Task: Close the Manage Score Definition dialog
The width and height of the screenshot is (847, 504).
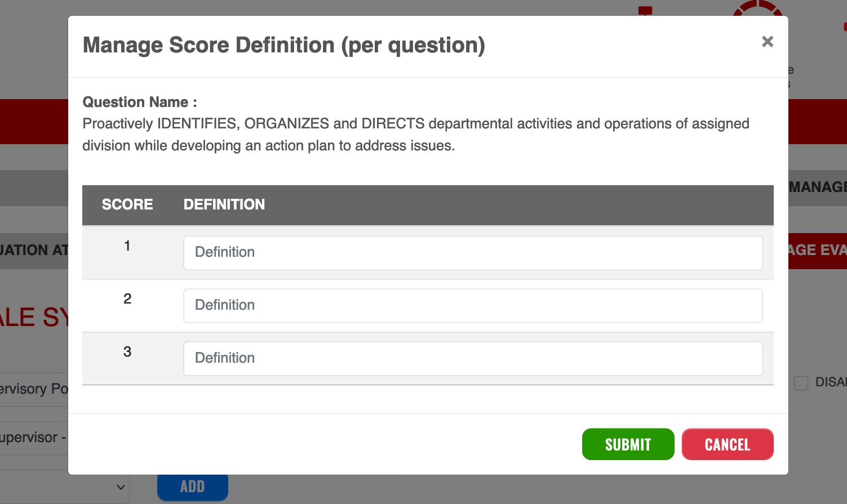Action: (x=767, y=42)
